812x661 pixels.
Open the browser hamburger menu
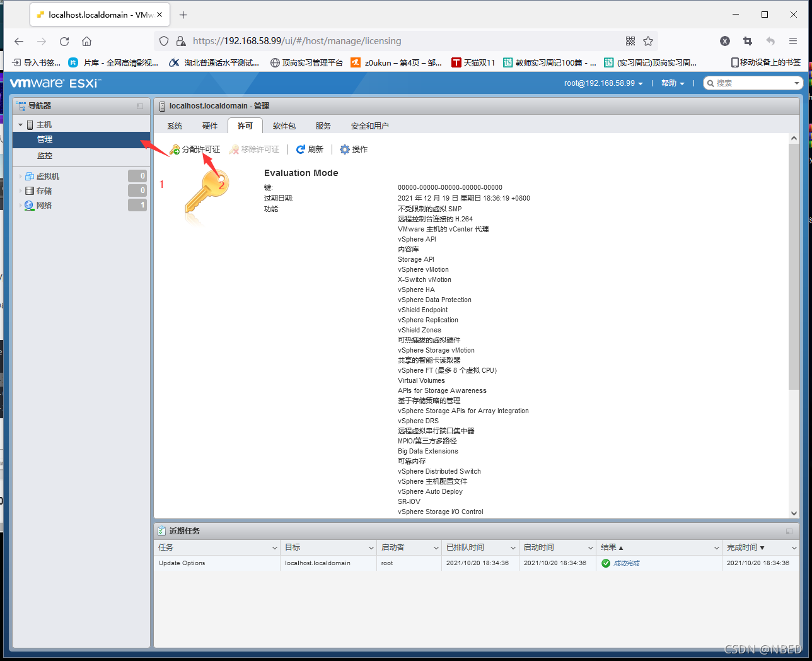[x=793, y=41]
